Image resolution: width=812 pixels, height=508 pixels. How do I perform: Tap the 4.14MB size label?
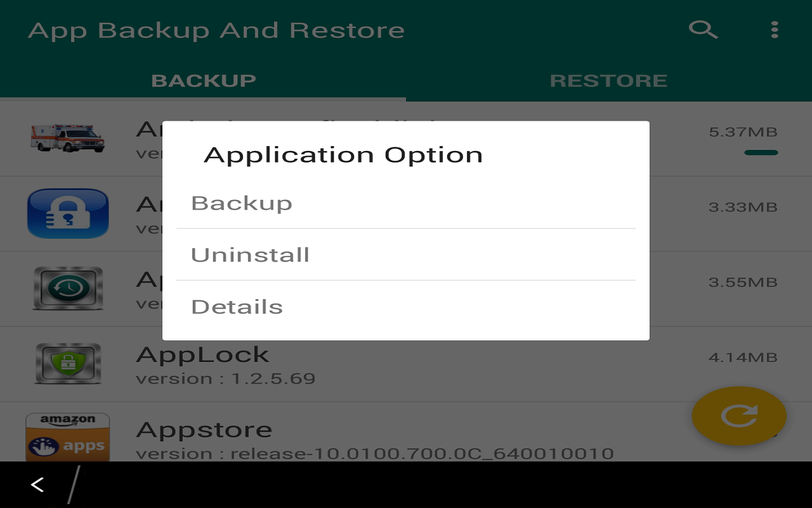click(x=743, y=358)
